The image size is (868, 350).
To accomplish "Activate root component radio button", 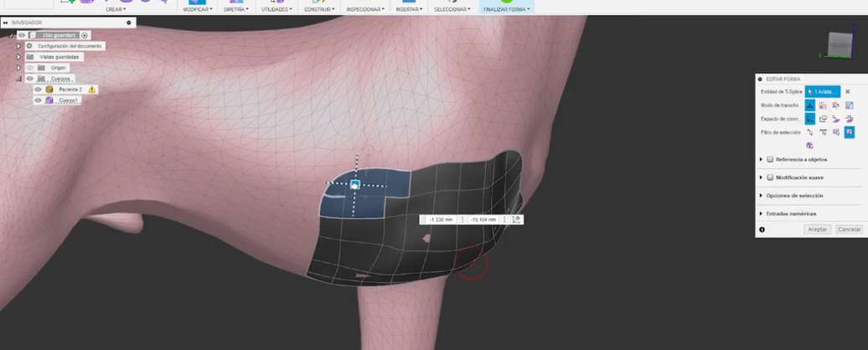I will click(x=84, y=35).
